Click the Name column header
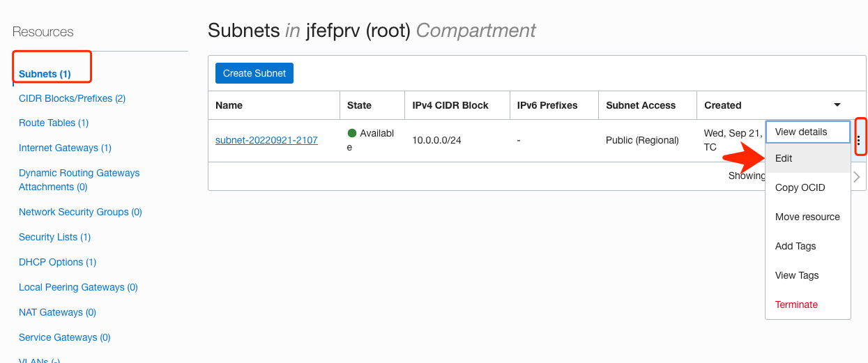 click(x=229, y=105)
